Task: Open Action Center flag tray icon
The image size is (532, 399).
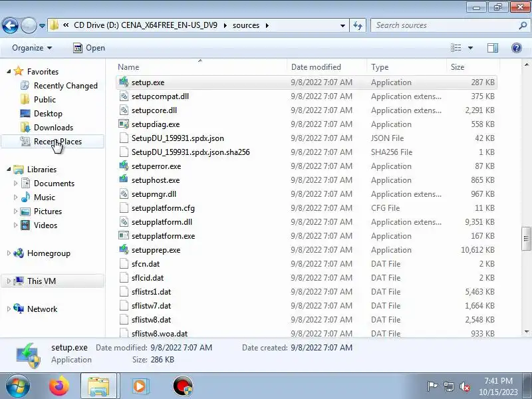Action: point(432,386)
